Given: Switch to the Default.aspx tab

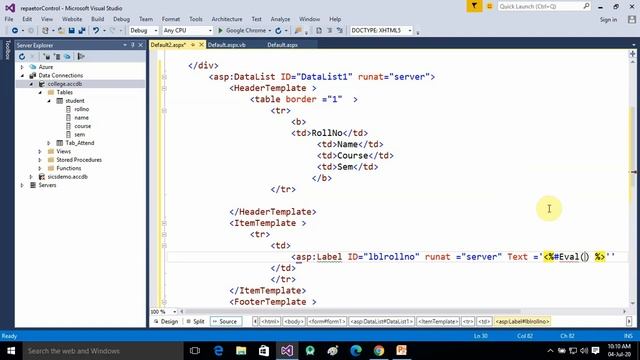Looking at the screenshot, I should 282,45.
